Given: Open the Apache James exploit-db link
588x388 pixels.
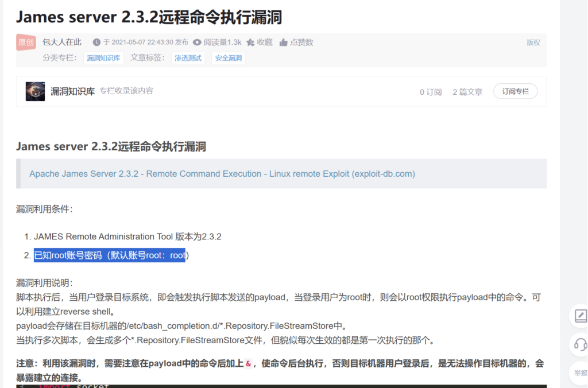Looking at the screenshot, I should point(222,174).
